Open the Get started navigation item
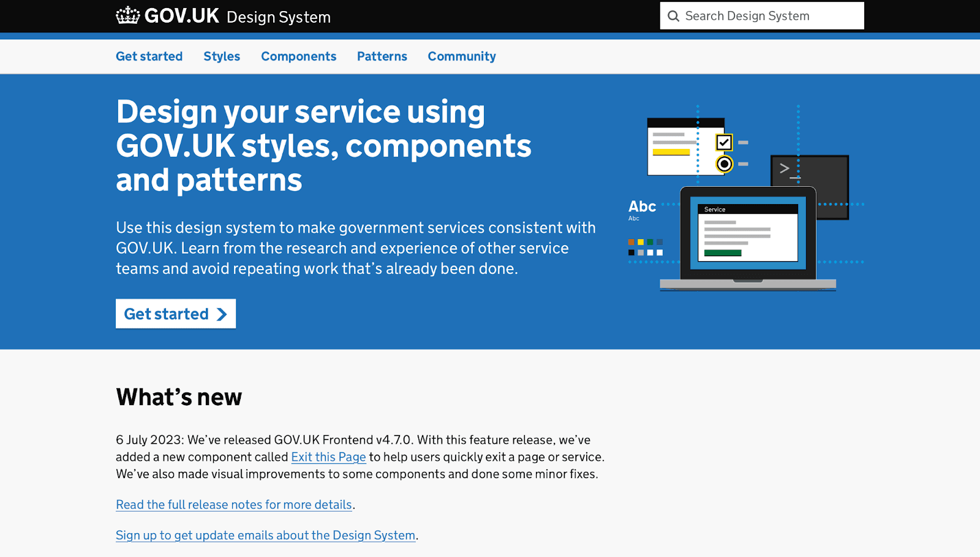 point(149,56)
